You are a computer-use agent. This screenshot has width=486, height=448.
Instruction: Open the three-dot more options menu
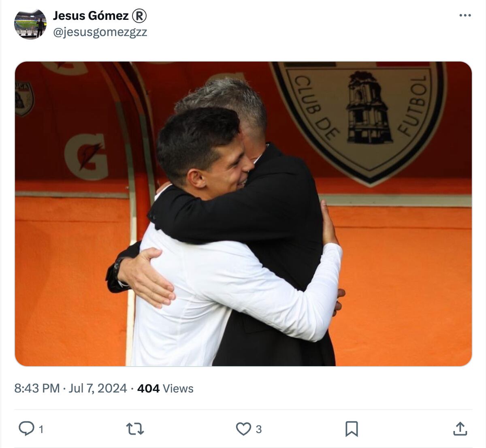[x=465, y=15]
